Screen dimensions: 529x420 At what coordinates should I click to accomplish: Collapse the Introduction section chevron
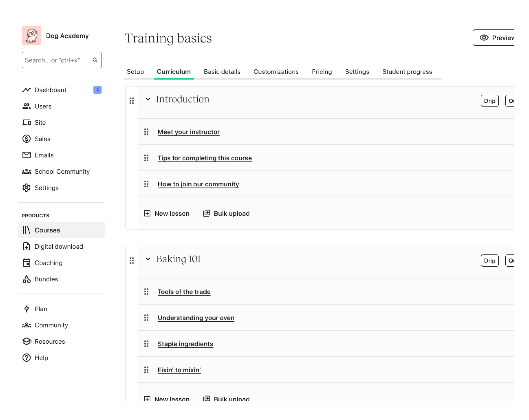(148, 99)
